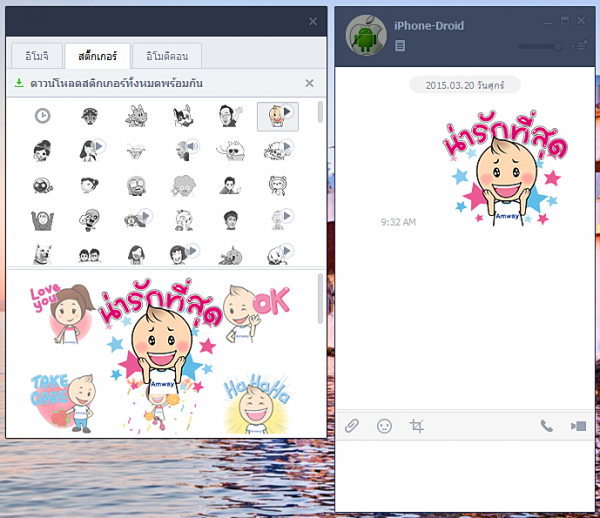Select the black-patched bulldog sticker pack

tap(183, 116)
